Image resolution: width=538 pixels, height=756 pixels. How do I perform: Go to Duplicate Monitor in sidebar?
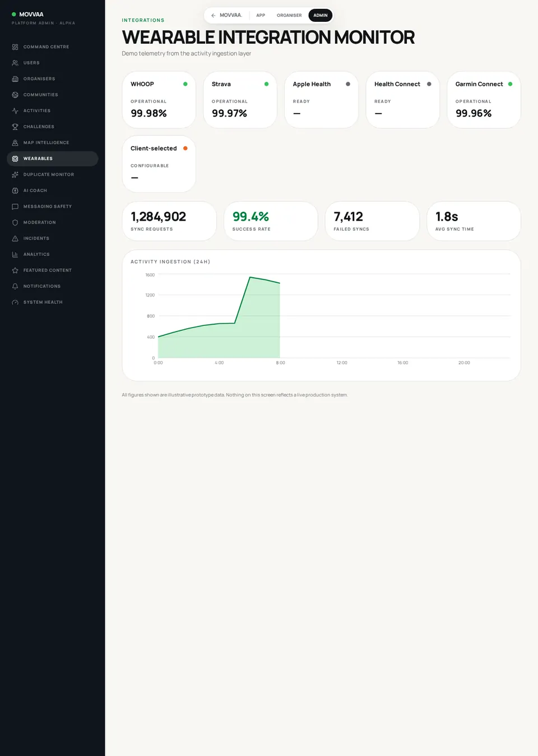pyautogui.click(x=53, y=175)
